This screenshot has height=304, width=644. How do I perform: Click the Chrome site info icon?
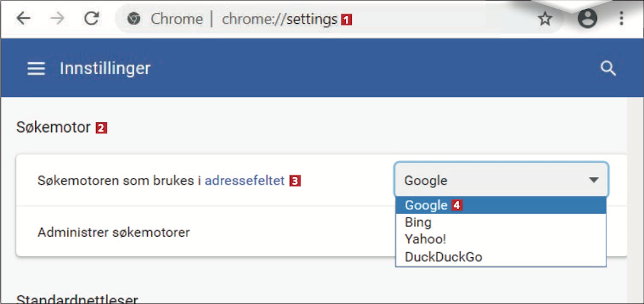click(134, 19)
